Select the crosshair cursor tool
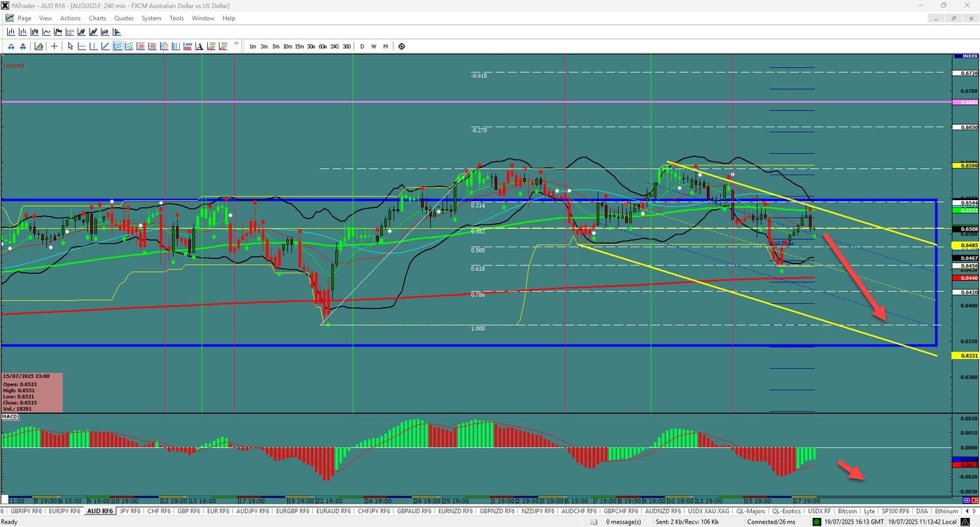Image resolution: width=980 pixels, height=527 pixels. [x=54, y=46]
